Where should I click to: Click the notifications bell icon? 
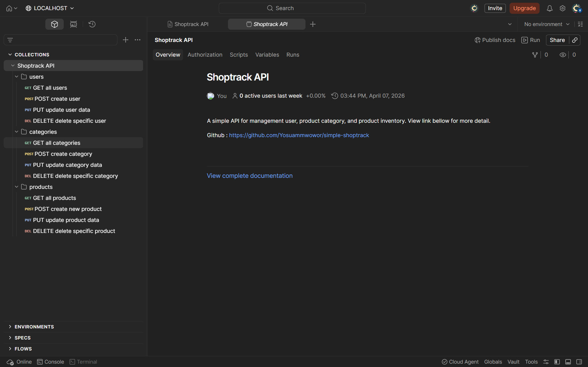coord(549,8)
